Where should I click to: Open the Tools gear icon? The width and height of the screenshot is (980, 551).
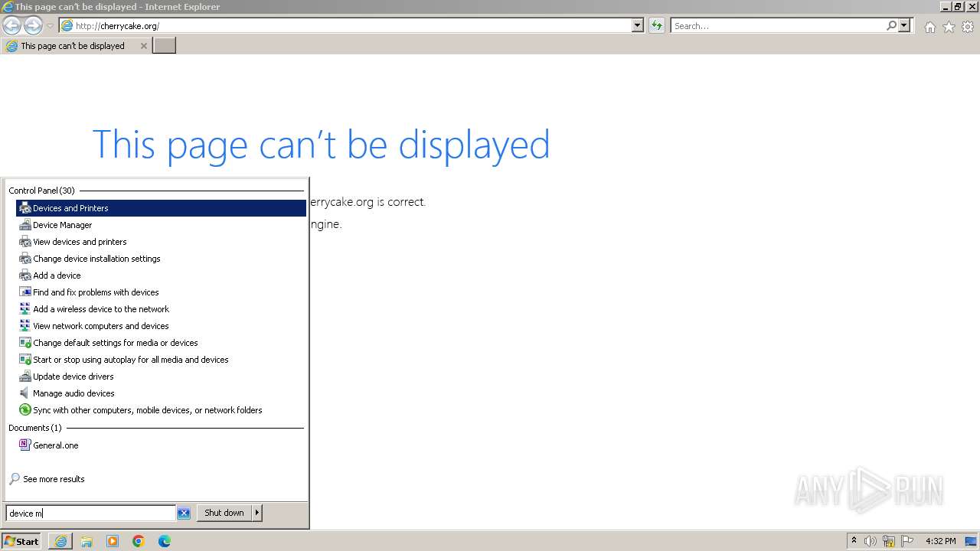pyautogui.click(x=968, y=27)
